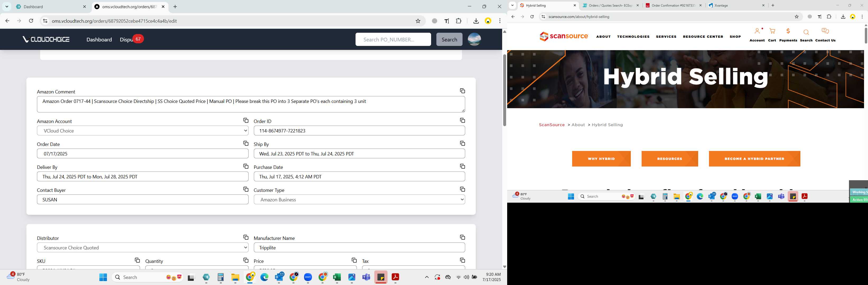Switch to the Order Confirmation tab
Viewport: 868px width, 285px height.
[673, 5]
